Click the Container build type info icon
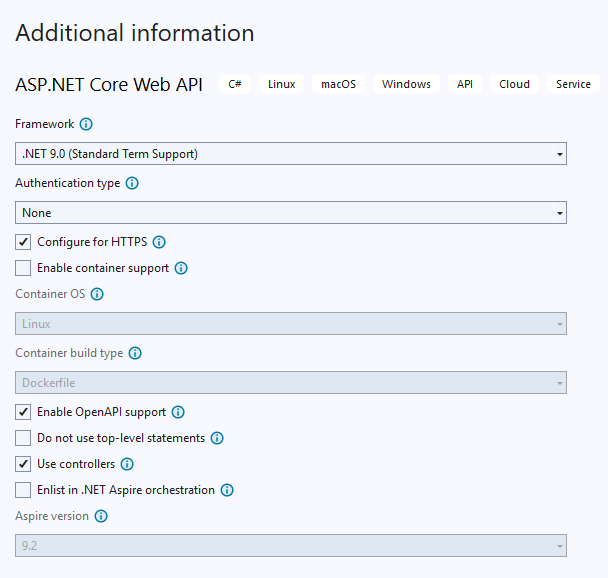Viewport: 608px width, 578px height. pyautogui.click(x=135, y=353)
